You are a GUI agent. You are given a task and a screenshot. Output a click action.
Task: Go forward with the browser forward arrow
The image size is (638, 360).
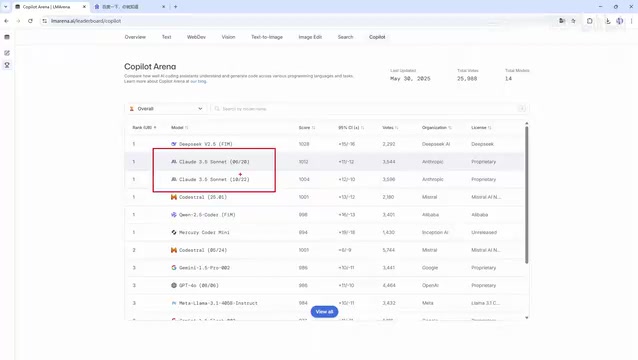pyautogui.click(x=18, y=21)
